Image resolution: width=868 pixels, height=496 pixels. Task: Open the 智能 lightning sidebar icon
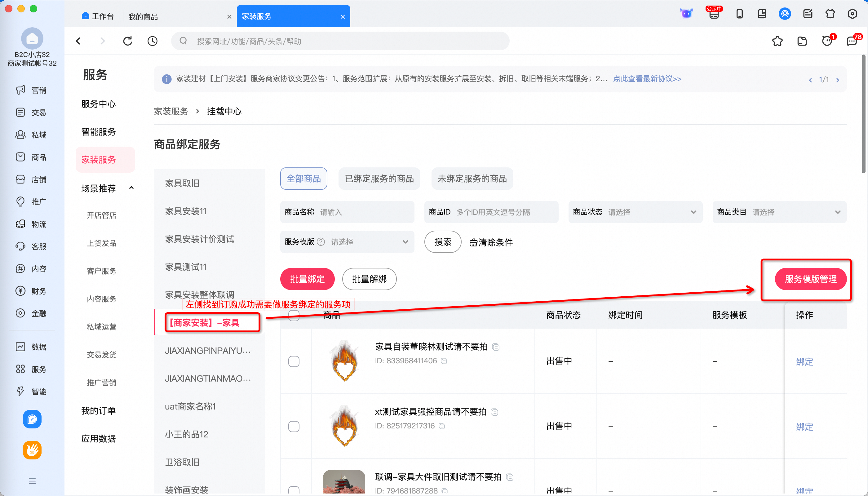click(20, 391)
